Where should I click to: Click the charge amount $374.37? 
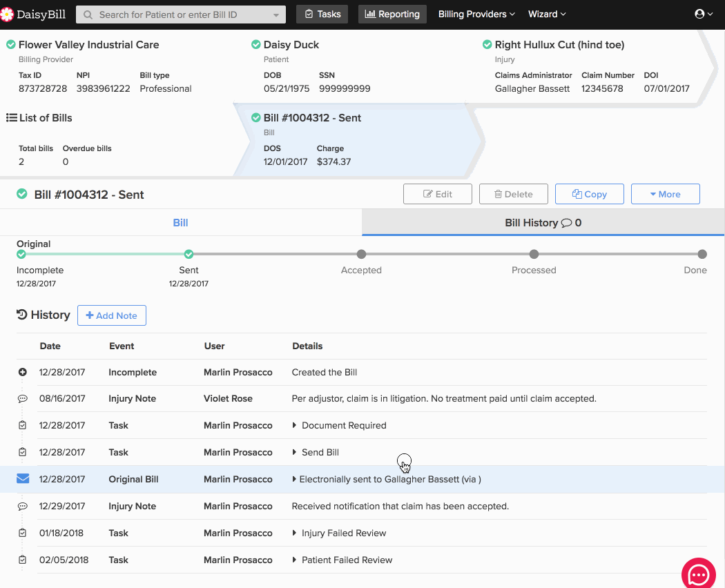click(x=333, y=161)
